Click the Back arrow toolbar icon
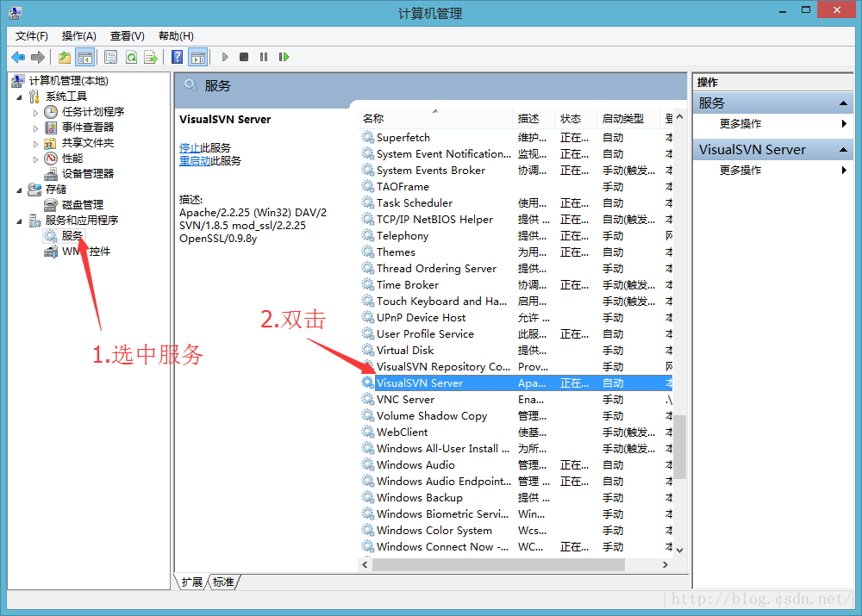This screenshot has height=616, width=862. coord(18,57)
